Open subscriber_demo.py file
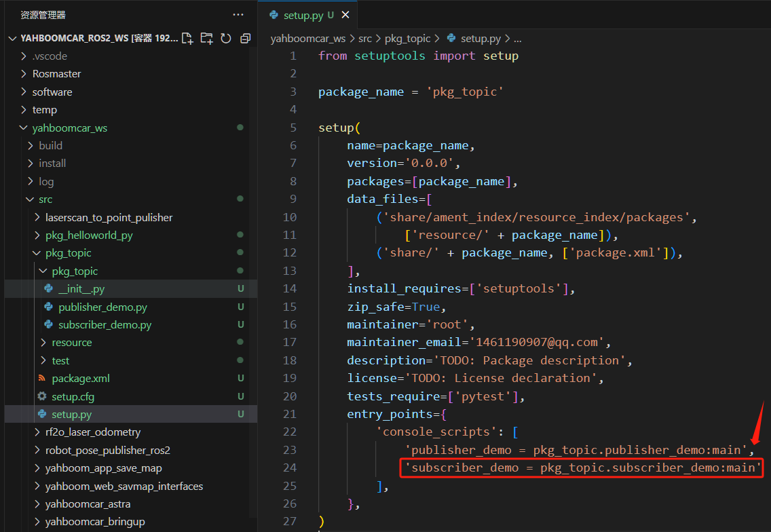 pos(105,325)
